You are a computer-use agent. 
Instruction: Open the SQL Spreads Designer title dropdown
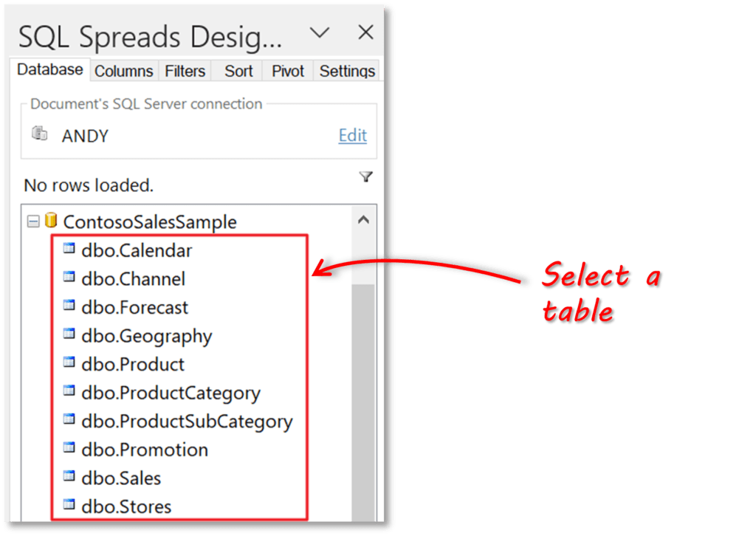tap(320, 33)
